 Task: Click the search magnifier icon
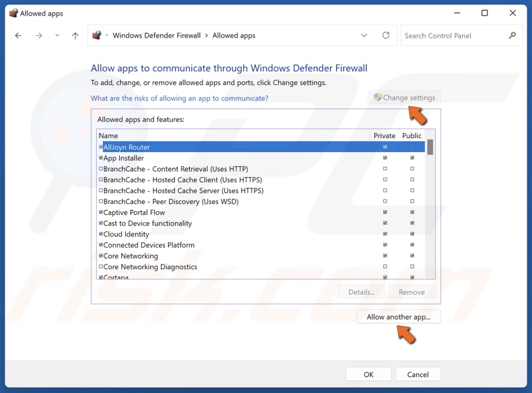pyautogui.click(x=512, y=36)
